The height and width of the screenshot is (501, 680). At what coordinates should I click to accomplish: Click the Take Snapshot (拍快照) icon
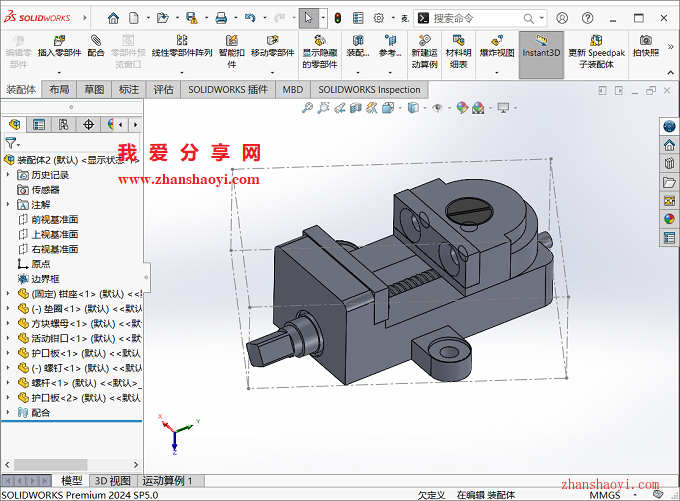(646, 46)
